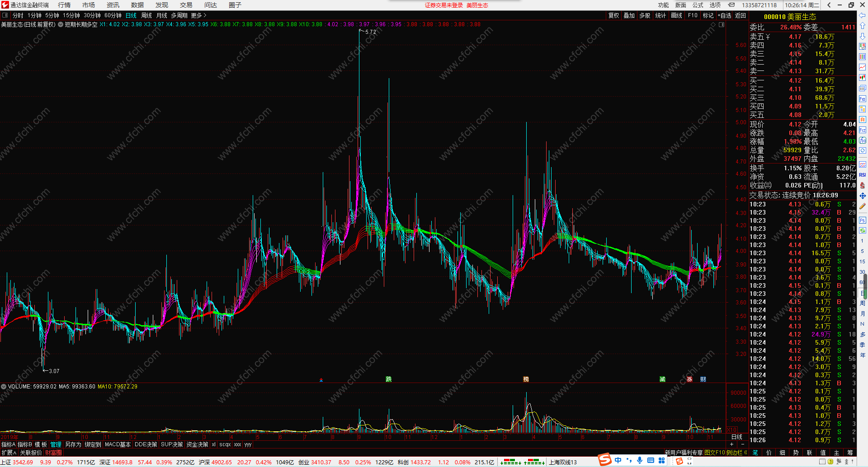Click the minus zoom-out button under 日线
This screenshot has height=467, width=868.
pyautogui.click(x=743, y=444)
